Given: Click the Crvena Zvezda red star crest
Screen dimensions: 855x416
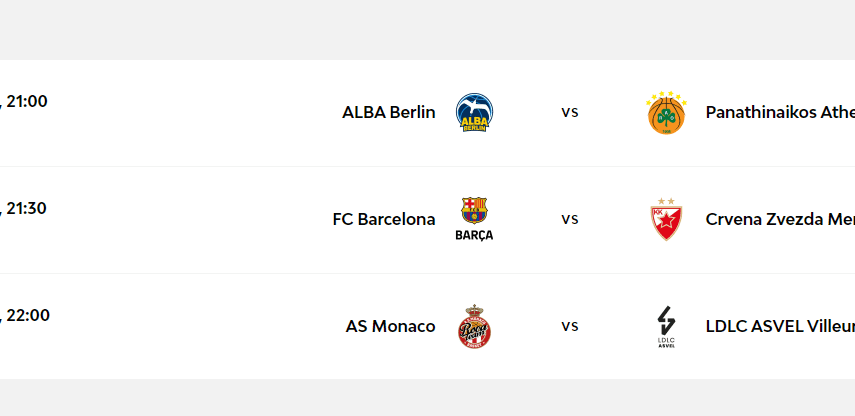Looking at the screenshot, I should [x=666, y=220].
